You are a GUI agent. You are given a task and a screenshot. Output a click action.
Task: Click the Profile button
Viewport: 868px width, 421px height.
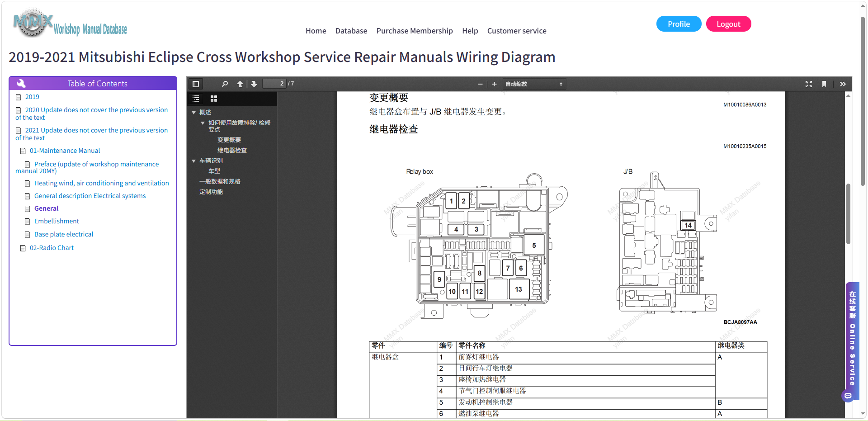point(679,24)
